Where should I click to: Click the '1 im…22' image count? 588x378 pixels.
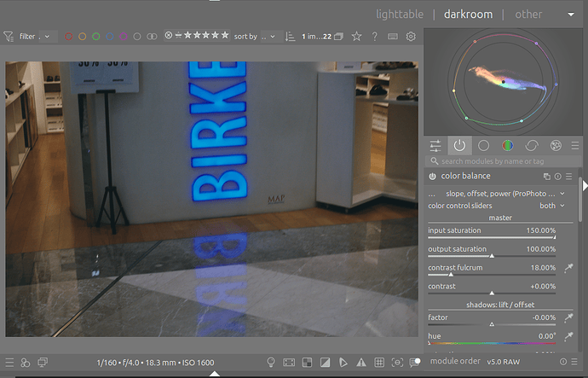coord(316,37)
